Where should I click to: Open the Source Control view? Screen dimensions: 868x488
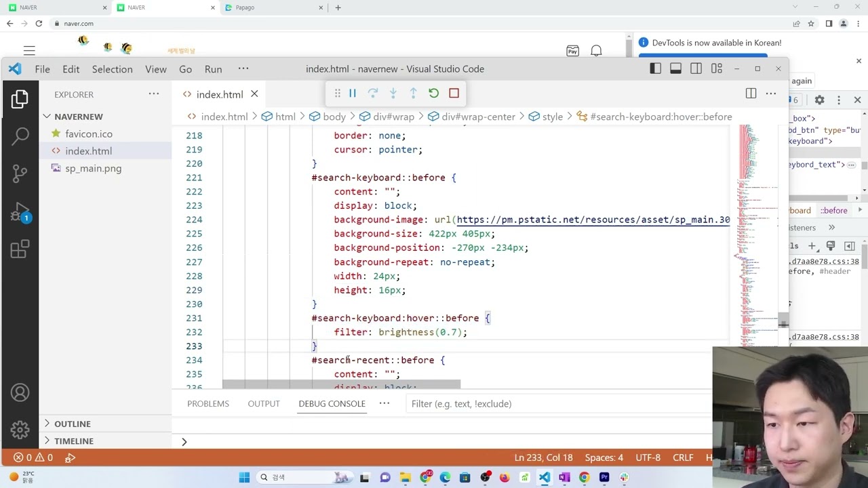coord(20,174)
